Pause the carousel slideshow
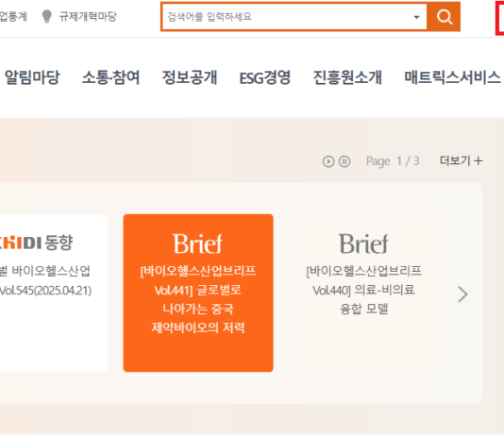The image size is (504, 436). coord(344,161)
